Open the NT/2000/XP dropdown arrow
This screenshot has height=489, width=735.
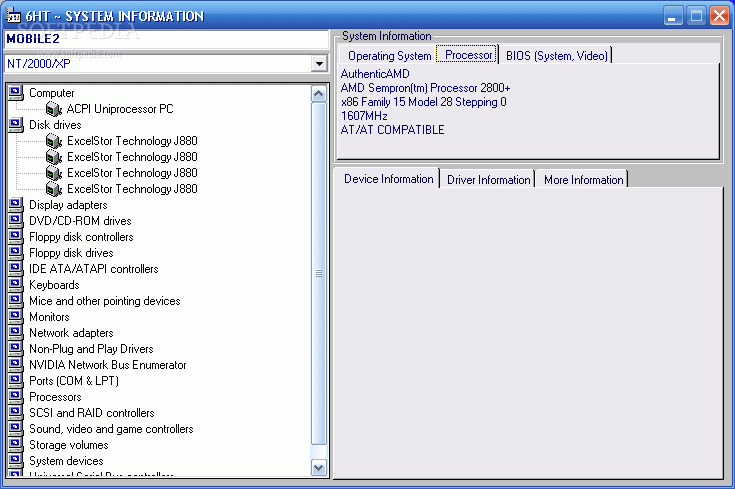(x=319, y=63)
